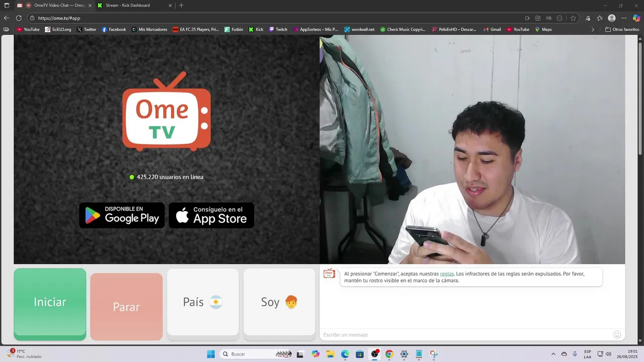
Task: Expand the bookmarks overflow chevron
Action: tap(593, 29)
